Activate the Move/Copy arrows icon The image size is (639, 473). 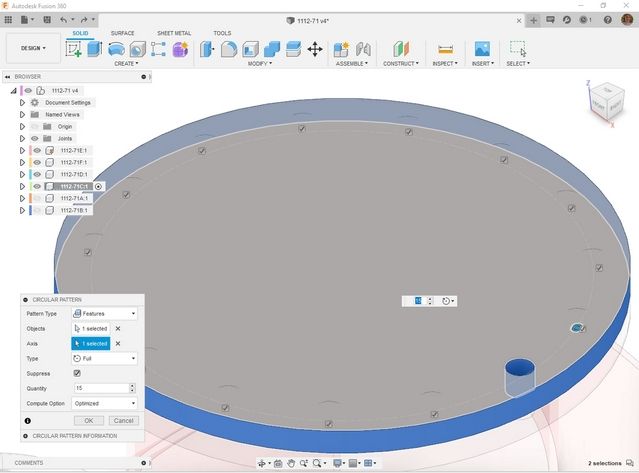coord(315,49)
